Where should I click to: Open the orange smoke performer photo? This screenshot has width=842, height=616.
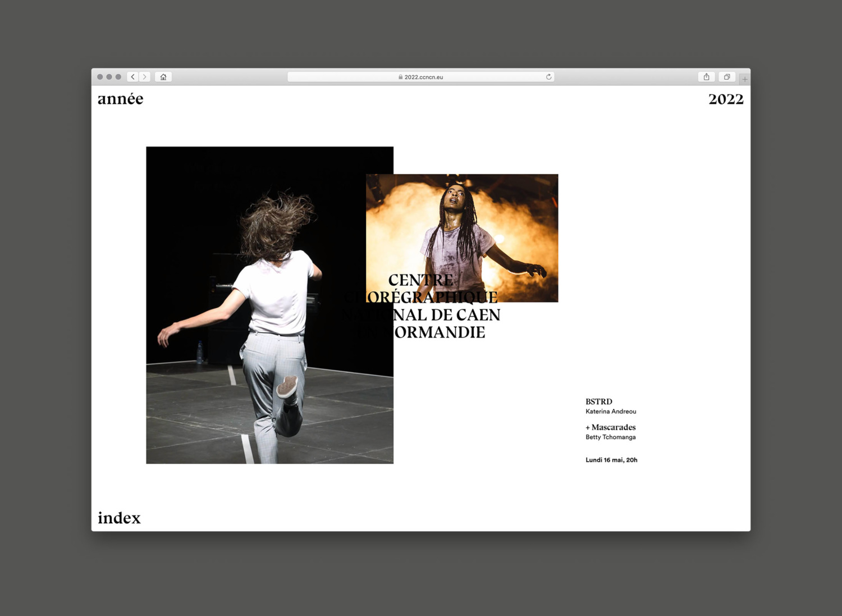click(462, 238)
